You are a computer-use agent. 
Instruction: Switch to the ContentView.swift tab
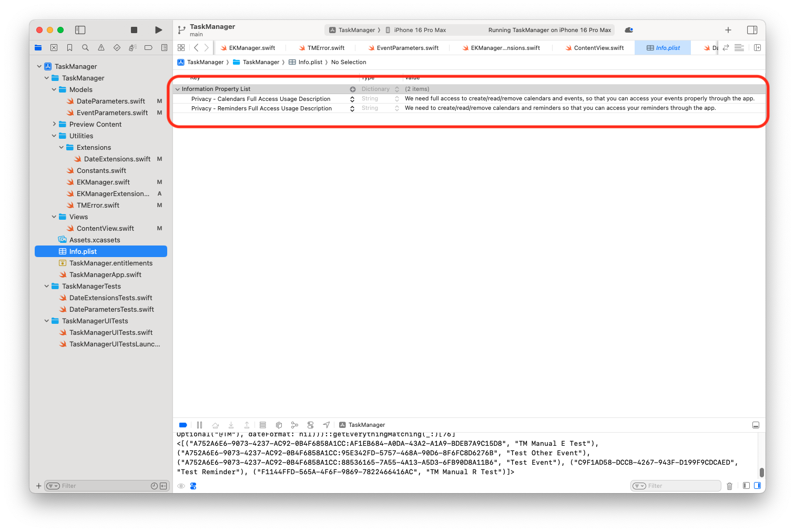[x=595, y=48]
